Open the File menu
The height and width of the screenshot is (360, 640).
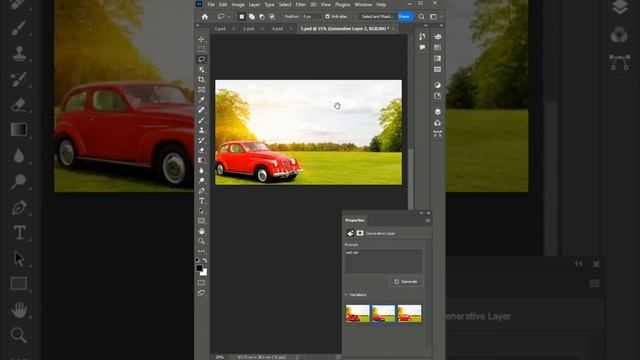pos(211,4)
